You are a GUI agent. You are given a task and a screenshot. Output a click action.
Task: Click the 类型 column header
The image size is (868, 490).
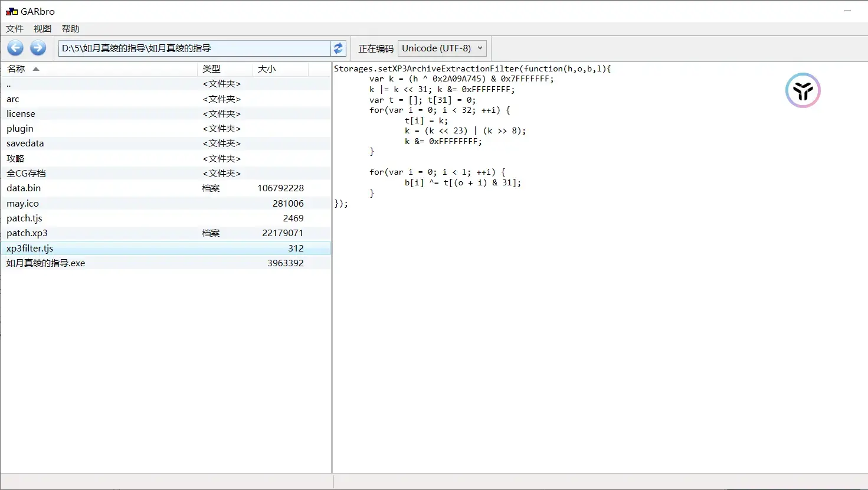click(225, 69)
